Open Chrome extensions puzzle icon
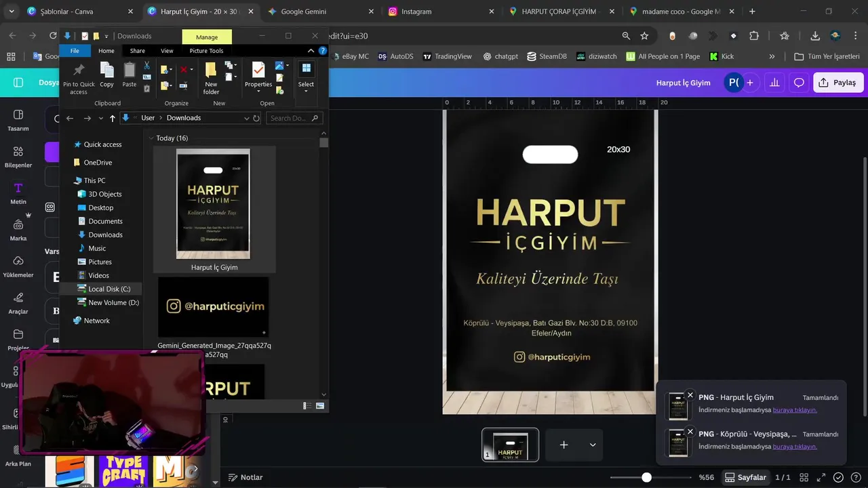The width and height of the screenshot is (868, 488). coord(754,36)
